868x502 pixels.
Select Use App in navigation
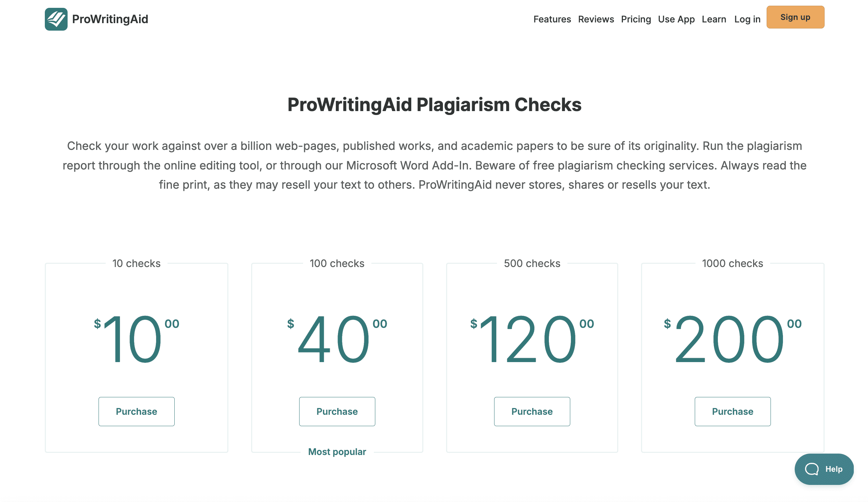pos(676,19)
